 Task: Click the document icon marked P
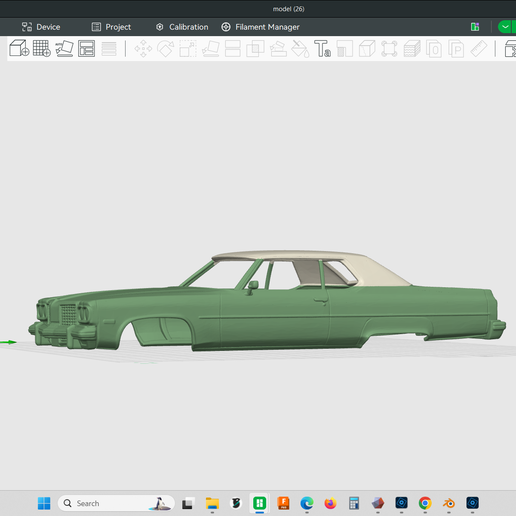456,49
